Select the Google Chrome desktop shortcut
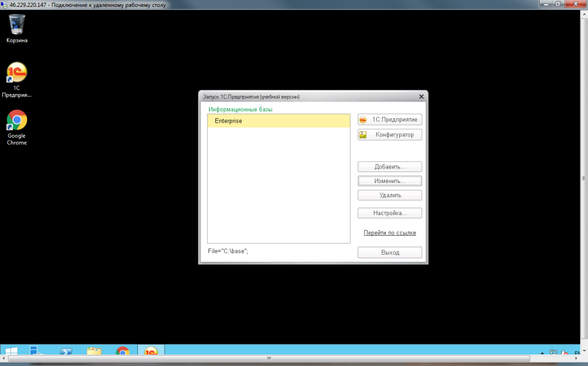The width and height of the screenshot is (588, 366). pyautogui.click(x=17, y=127)
